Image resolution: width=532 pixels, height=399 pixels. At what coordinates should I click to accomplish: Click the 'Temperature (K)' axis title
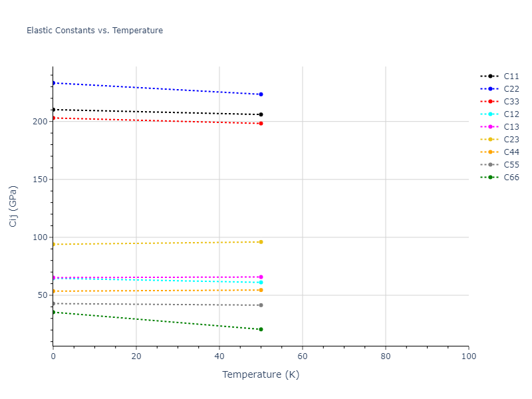(261, 375)
